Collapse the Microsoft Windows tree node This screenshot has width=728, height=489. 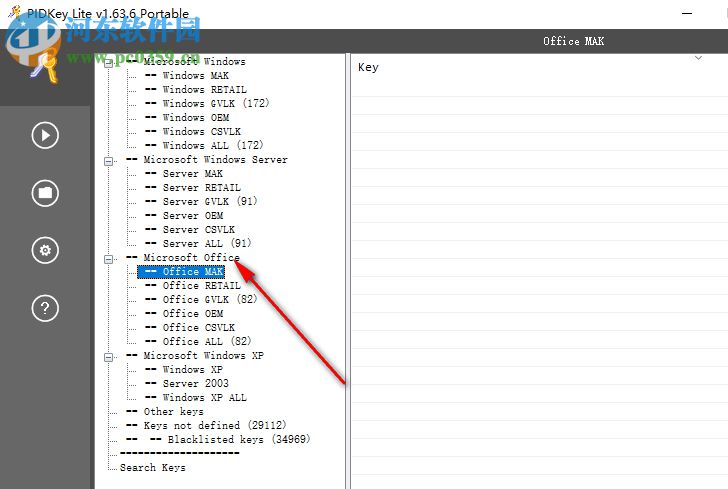tap(109, 63)
